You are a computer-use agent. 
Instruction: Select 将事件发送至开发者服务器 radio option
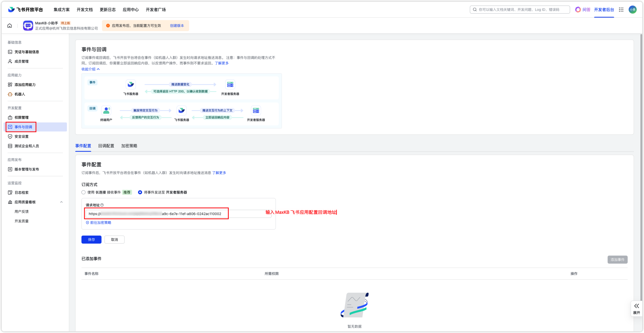pyautogui.click(x=140, y=192)
